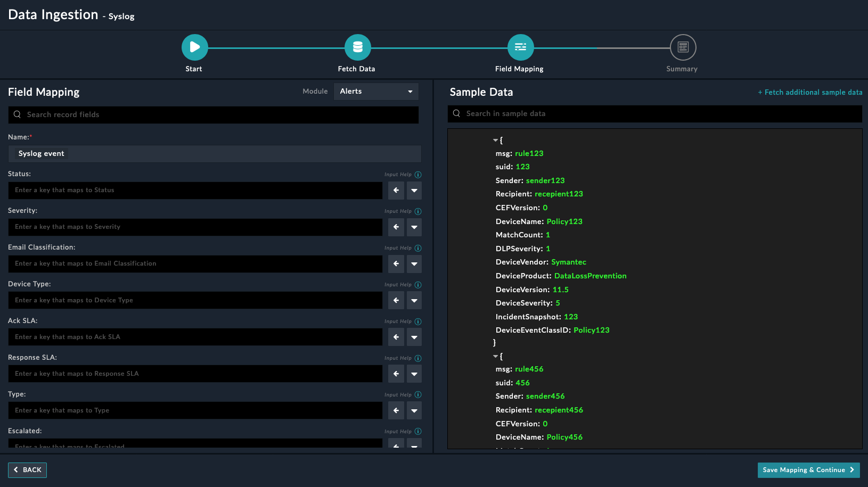Click Input Help info icon for Severity
Viewport: 868px width, 487px height.
click(x=418, y=211)
